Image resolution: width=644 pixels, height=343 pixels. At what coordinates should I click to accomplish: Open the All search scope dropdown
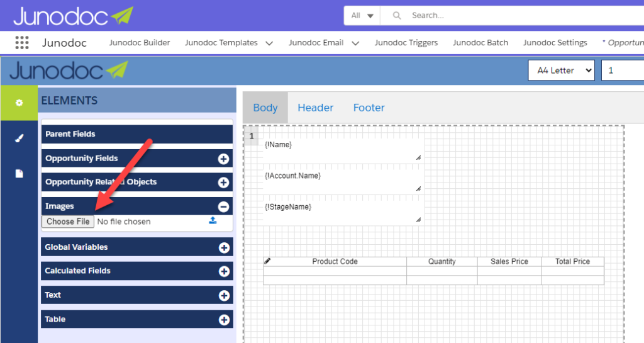pos(362,16)
